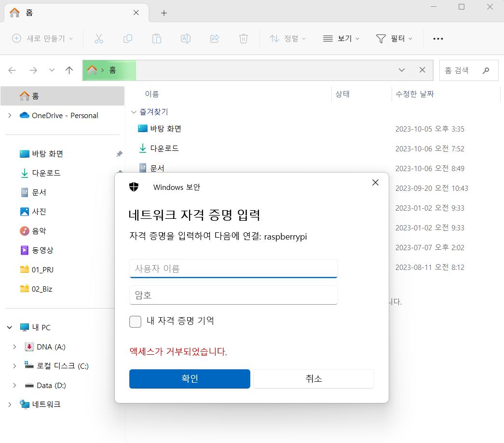The image size is (504, 443).
Task: Open 문서 in the sidebar
Action: coord(39,192)
